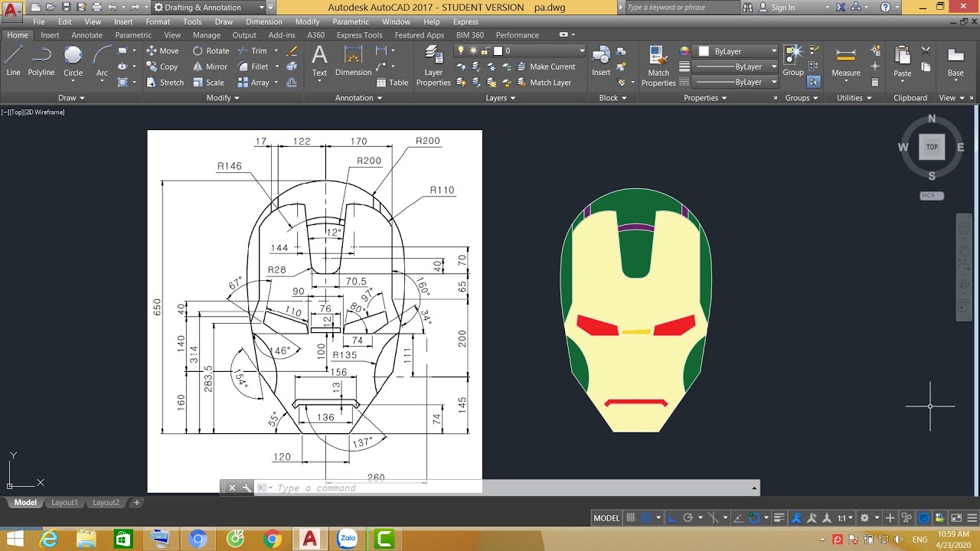Open Chrome from the Windows taskbar
The image size is (980, 551).
coord(272,540)
